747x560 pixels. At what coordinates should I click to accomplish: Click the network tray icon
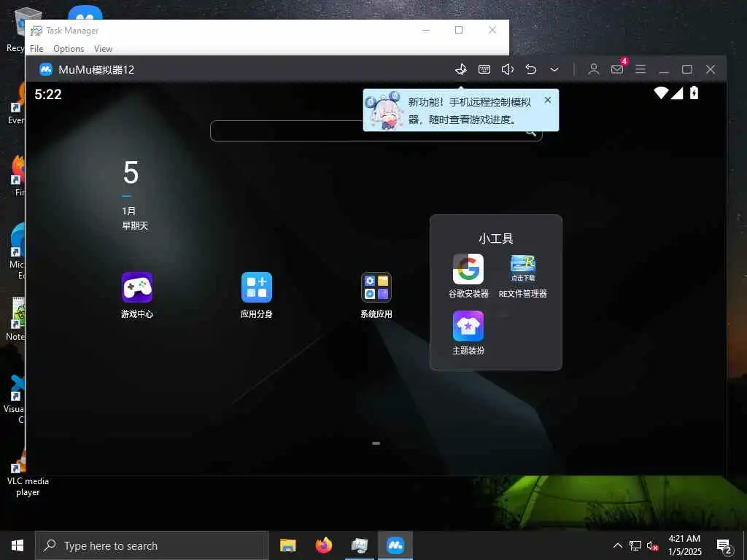click(635, 545)
